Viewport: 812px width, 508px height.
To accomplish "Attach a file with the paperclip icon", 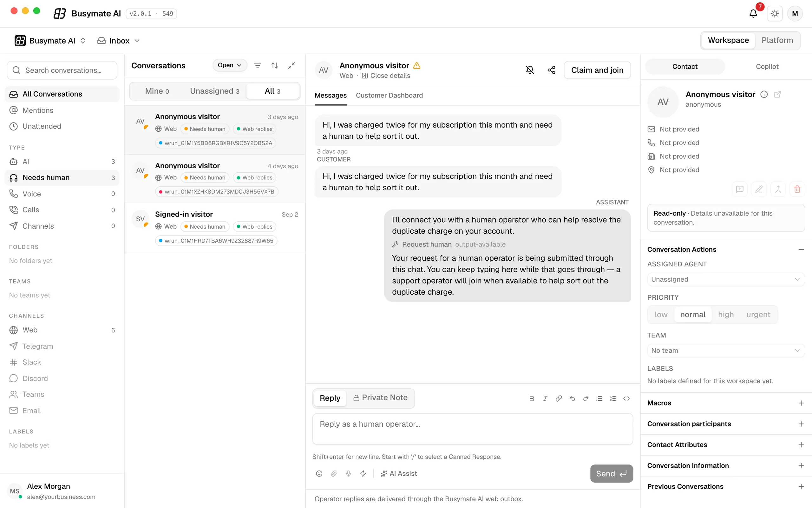I will click(334, 473).
